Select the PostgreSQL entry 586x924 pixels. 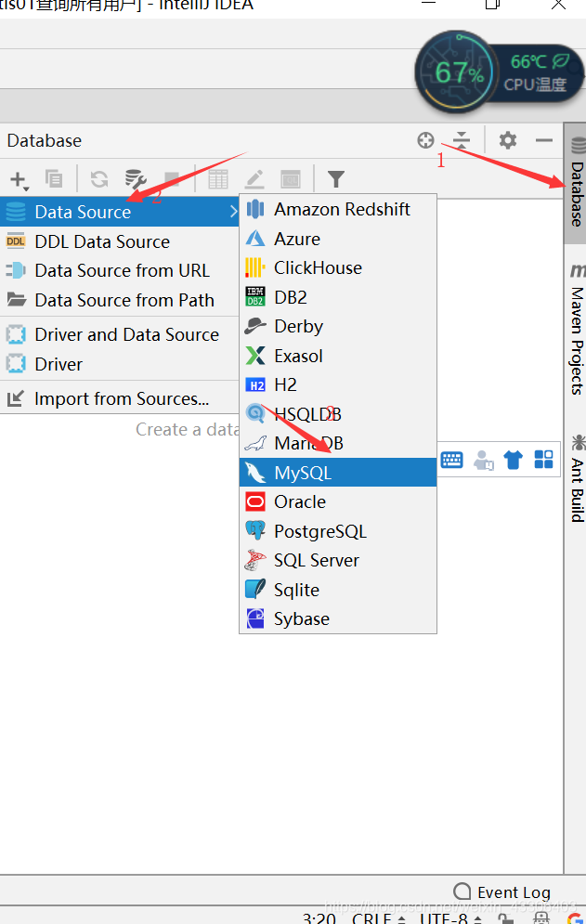coord(338,531)
